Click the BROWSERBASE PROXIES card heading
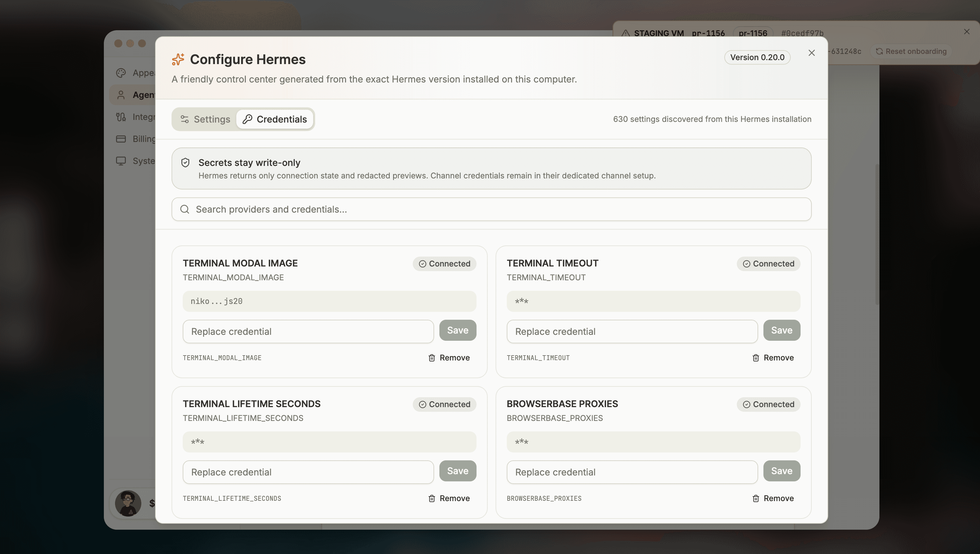 (x=562, y=404)
